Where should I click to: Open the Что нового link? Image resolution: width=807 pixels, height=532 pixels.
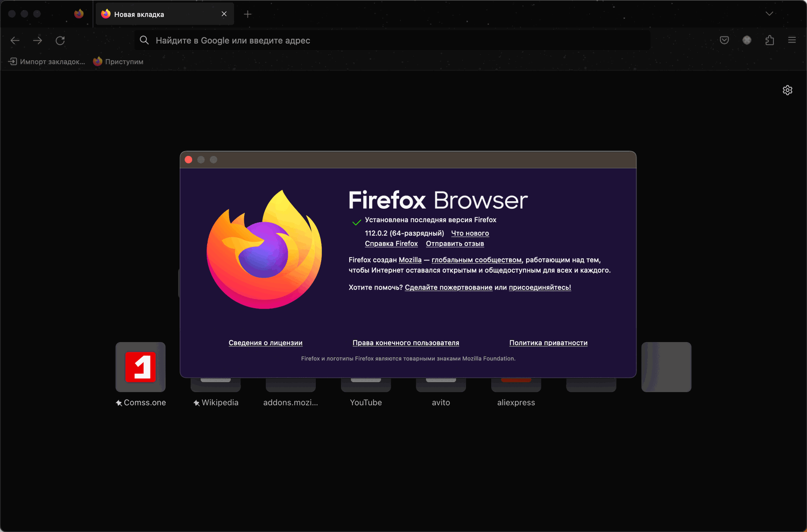[470, 233]
